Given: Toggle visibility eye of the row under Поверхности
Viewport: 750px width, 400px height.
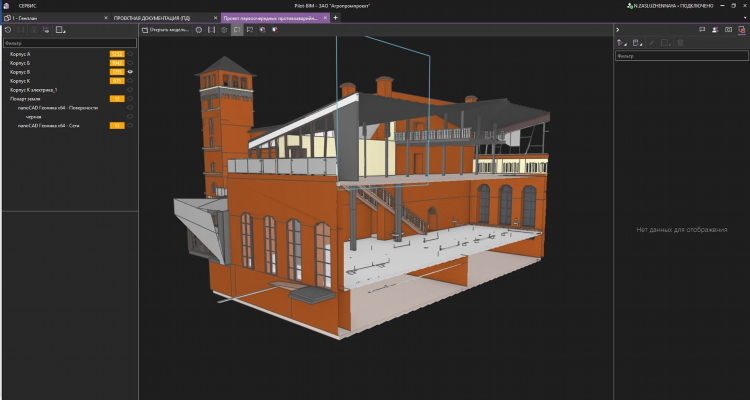Looking at the screenshot, I should (130, 116).
